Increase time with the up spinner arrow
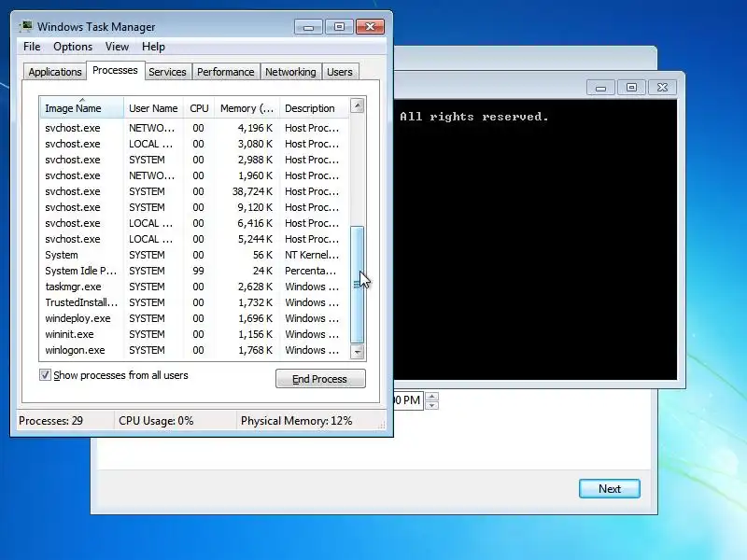 [431, 396]
